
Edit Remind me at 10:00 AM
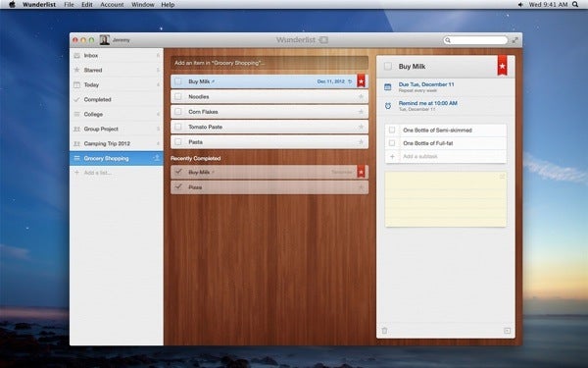pyautogui.click(x=428, y=103)
